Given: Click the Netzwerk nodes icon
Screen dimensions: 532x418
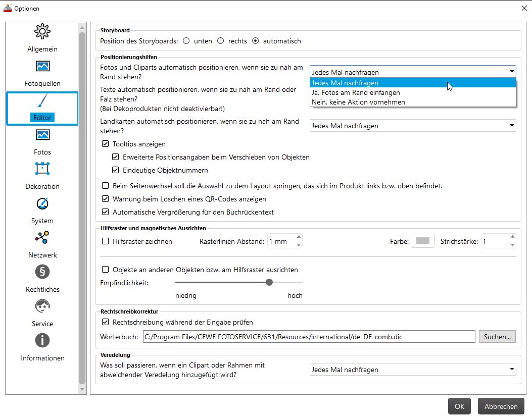Looking at the screenshot, I should point(42,238).
